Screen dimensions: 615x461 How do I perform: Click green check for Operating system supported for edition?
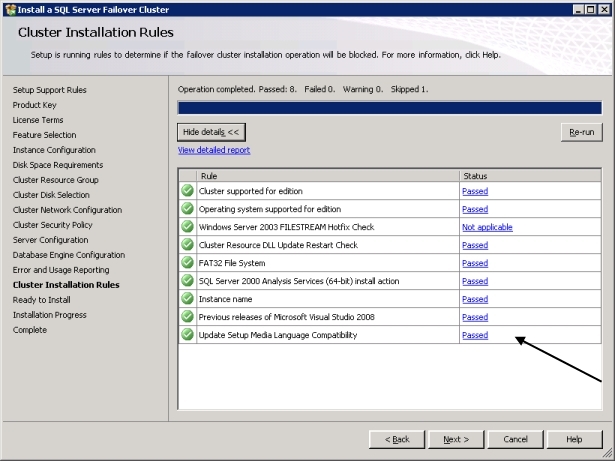pyautogui.click(x=187, y=209)
